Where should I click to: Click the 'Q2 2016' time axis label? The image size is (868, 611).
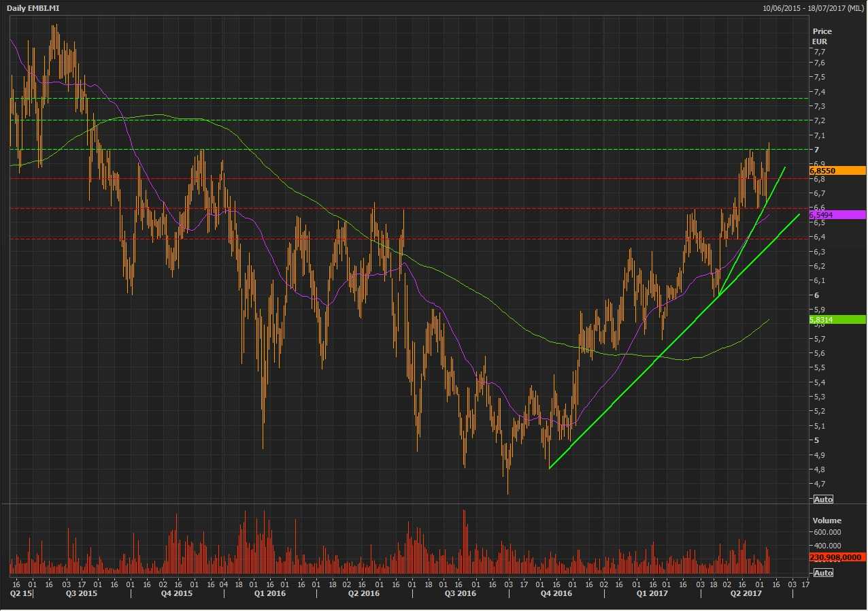(x=365, y=593)
